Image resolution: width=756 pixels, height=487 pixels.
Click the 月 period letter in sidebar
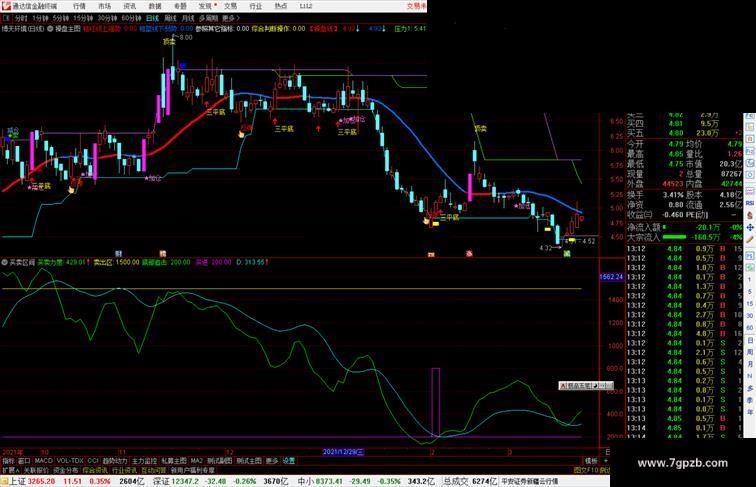750,364
